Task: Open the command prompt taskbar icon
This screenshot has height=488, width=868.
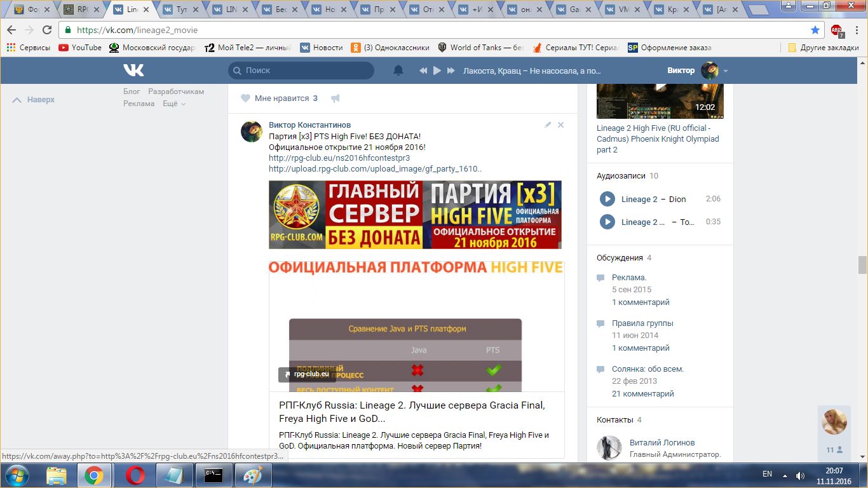Action: (214, 475)
